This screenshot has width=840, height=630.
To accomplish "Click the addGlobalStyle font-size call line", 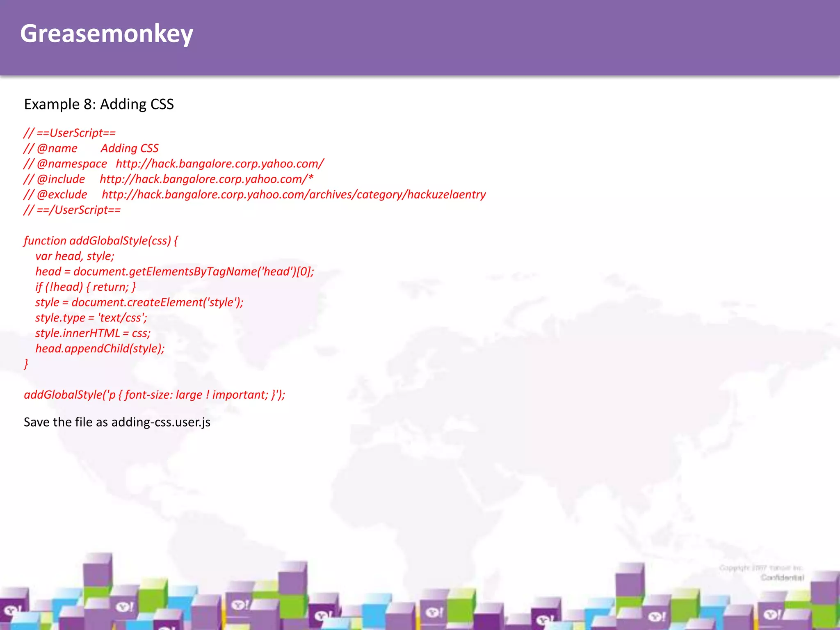I will coord(155,395).
